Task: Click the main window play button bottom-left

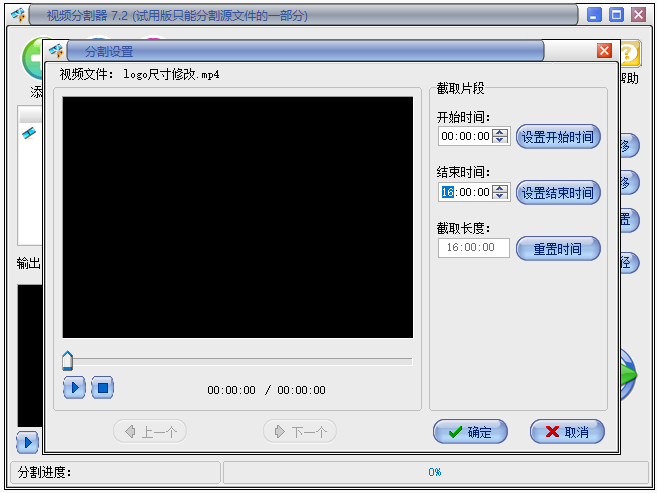Action: pos(27,441)
